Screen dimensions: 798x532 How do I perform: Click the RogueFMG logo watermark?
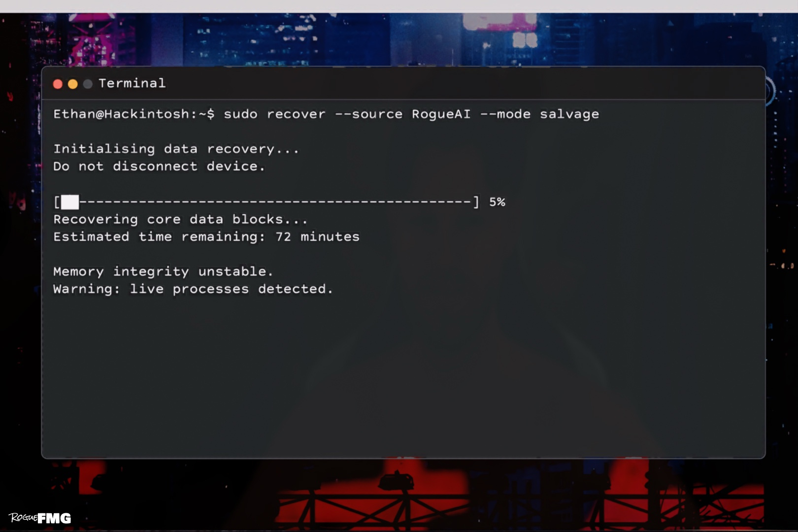pyautogui.click(x=40, y=518)
